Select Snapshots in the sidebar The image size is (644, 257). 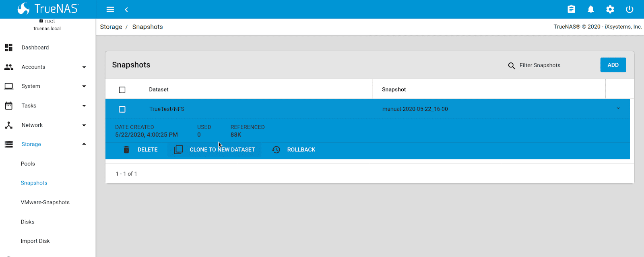click(x=34, y=183)
